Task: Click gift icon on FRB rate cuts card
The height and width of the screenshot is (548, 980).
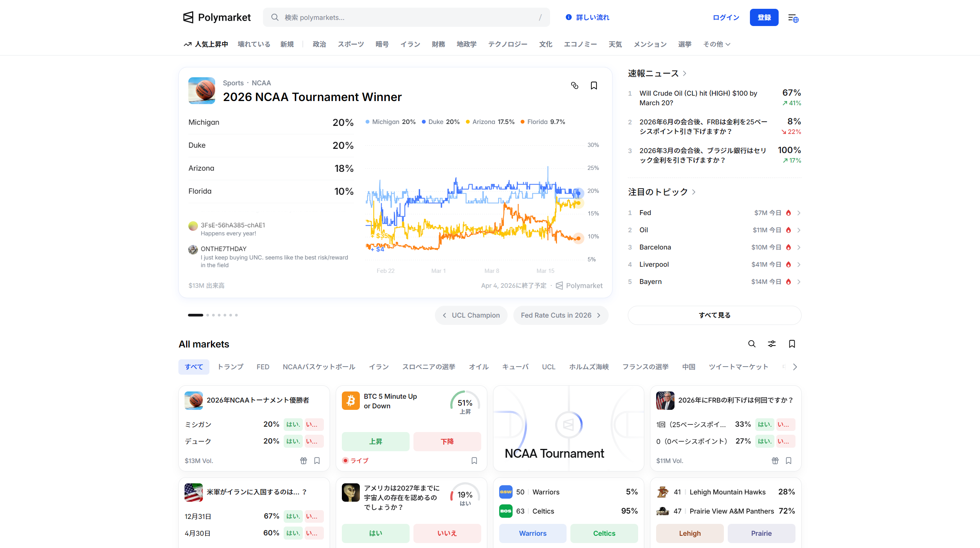Action: click(x=775, y=461)
